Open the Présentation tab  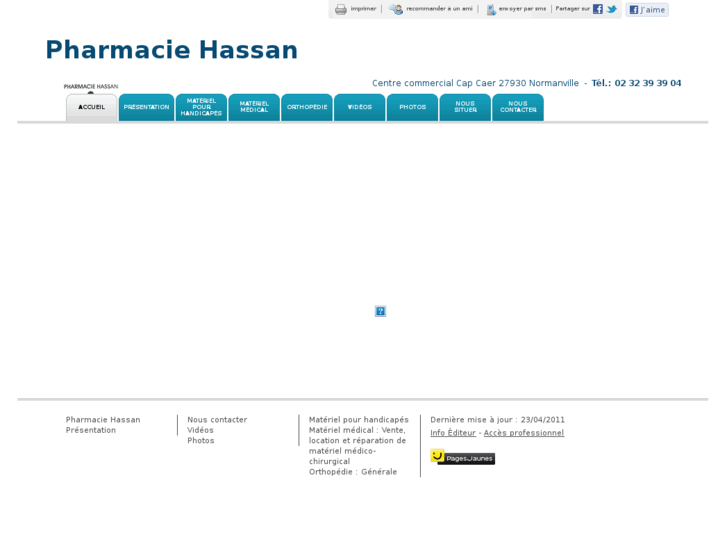pyautogui.click(x=147, y=108)
